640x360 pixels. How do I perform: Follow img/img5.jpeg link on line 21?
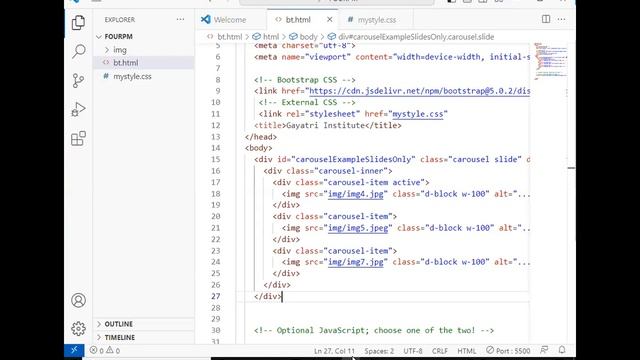tap(358, 228)
